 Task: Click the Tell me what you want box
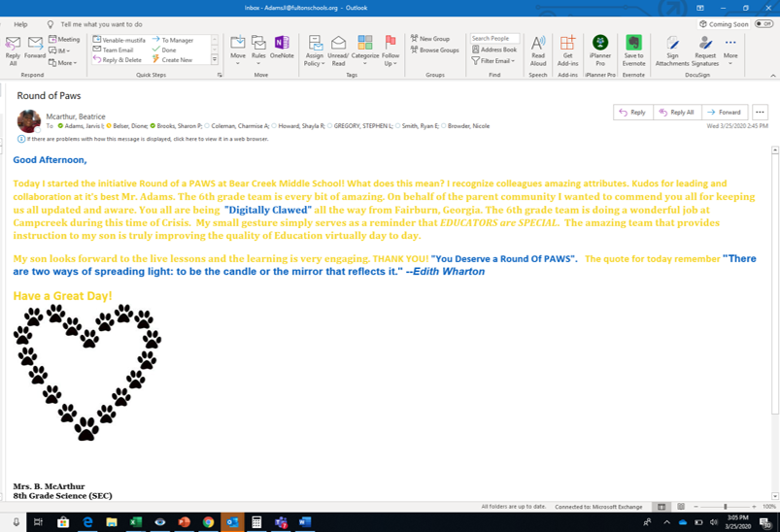(101, 24)
